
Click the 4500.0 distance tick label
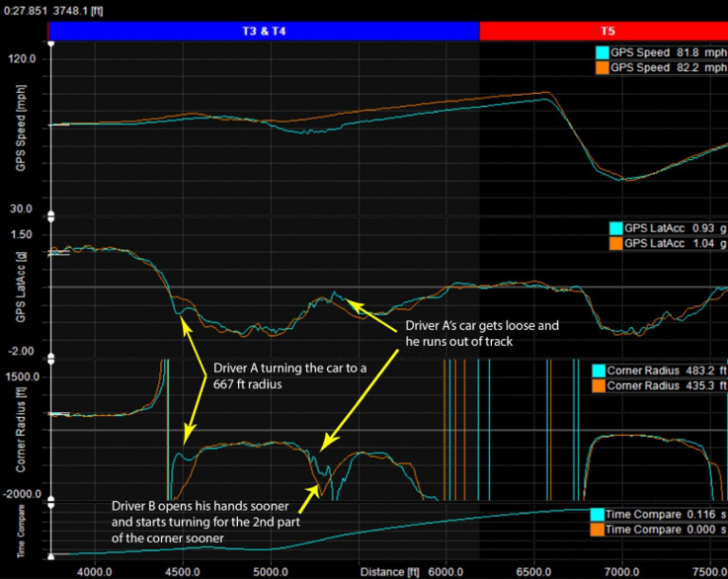(182, 571)
